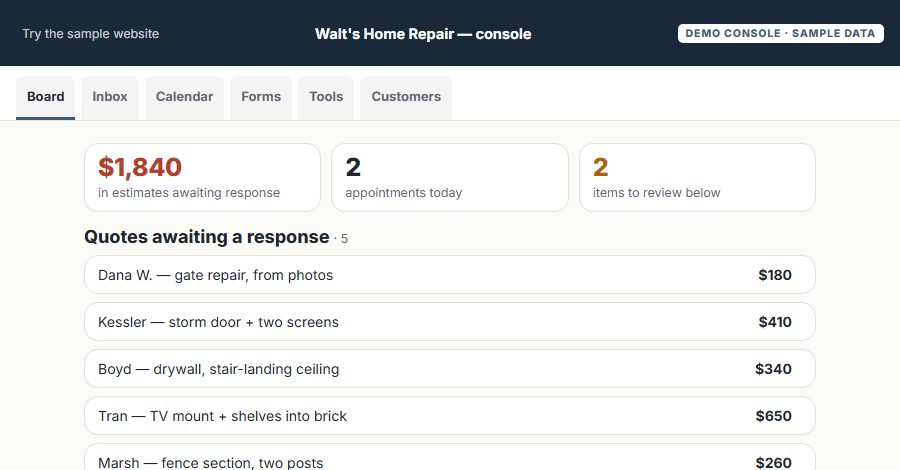Open the Board tab
Viewport: 900px width, 470px height.
(45, 98)
